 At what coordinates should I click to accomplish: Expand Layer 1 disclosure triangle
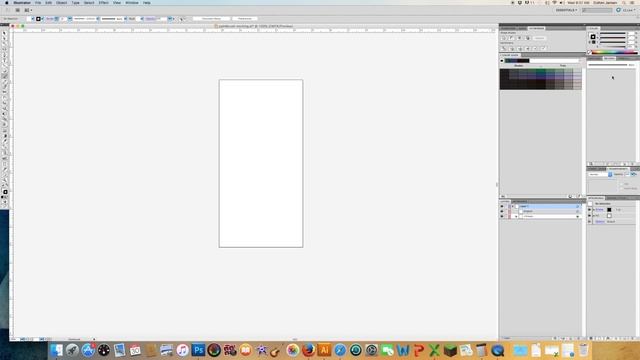tap(513, 207)
